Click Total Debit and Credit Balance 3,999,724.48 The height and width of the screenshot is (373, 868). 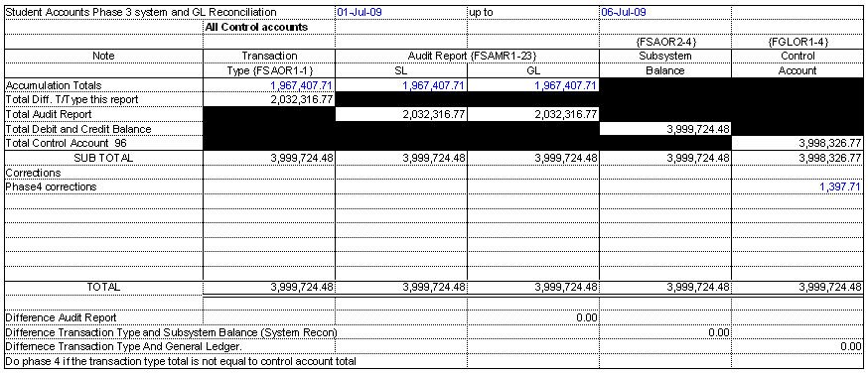click(x=665, y=129)
